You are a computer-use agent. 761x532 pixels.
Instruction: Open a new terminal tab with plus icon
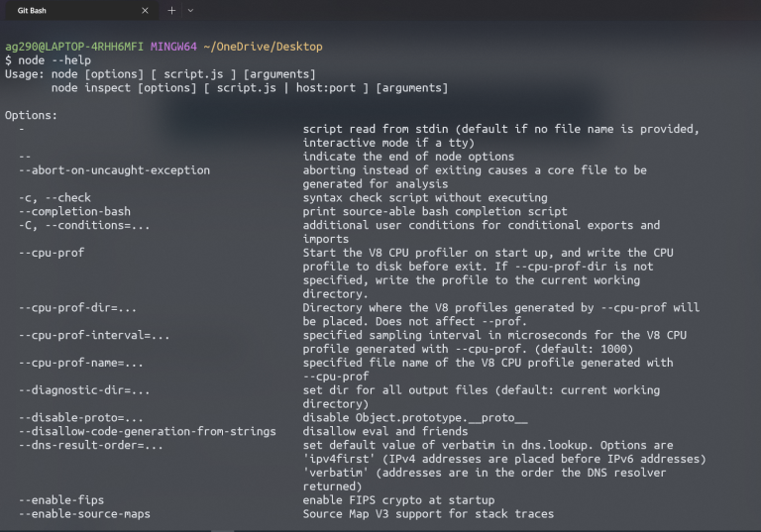click(x=171, y=10)
